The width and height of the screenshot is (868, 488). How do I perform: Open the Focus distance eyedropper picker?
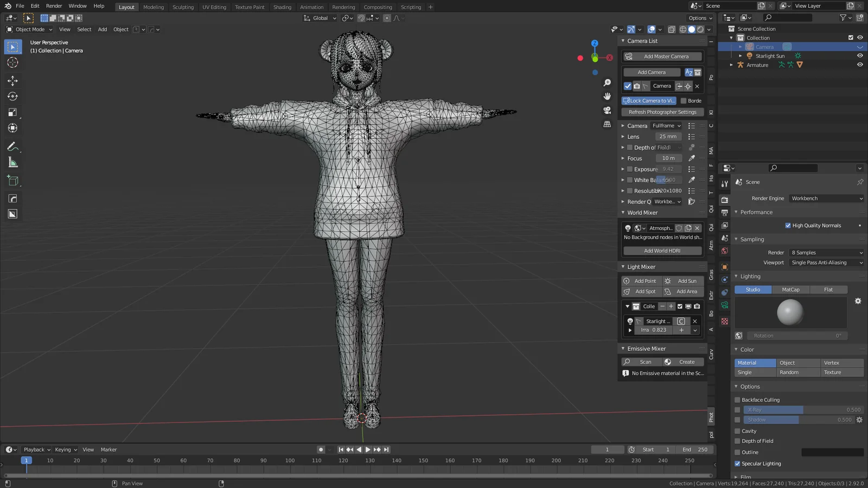(691, 158)
